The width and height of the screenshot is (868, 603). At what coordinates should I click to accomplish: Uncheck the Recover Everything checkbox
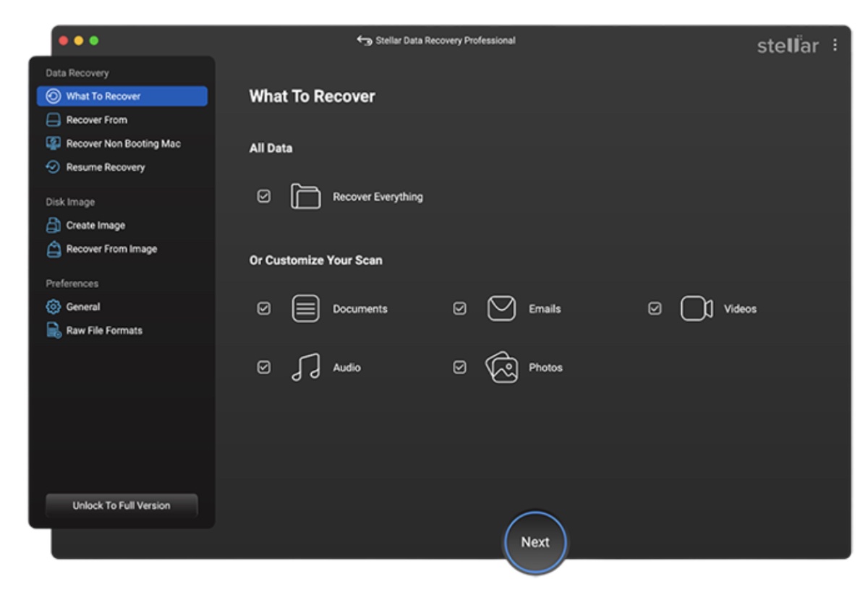click(265, 195)
